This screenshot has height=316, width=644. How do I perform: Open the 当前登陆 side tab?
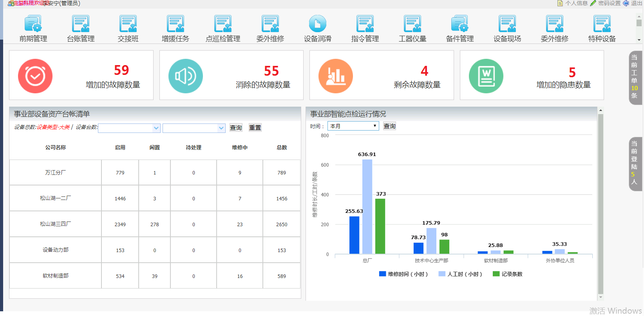[634, 163]
